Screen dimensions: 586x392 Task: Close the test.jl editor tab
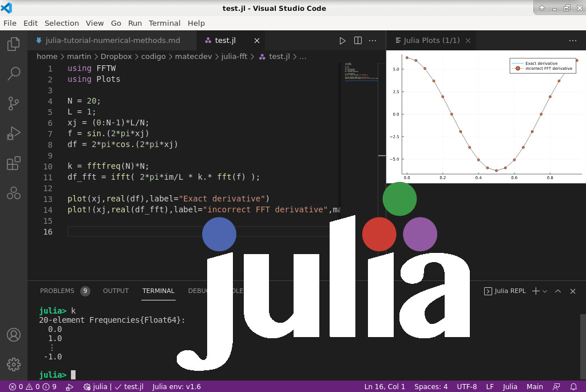click(x=257, y=41)
